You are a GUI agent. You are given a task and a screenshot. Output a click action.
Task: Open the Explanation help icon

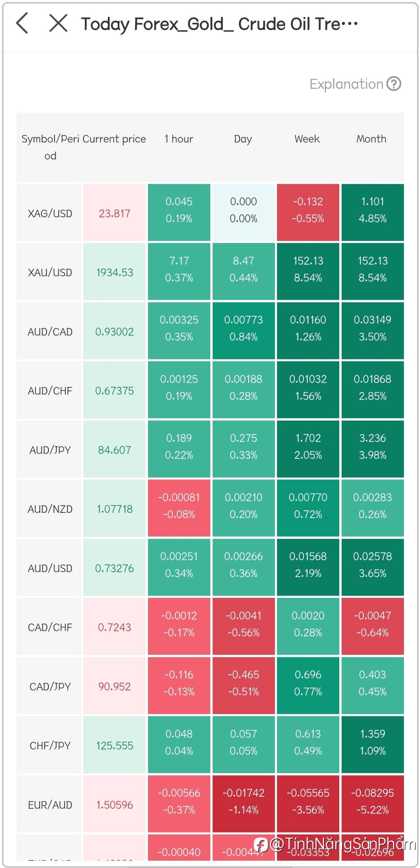394,84
